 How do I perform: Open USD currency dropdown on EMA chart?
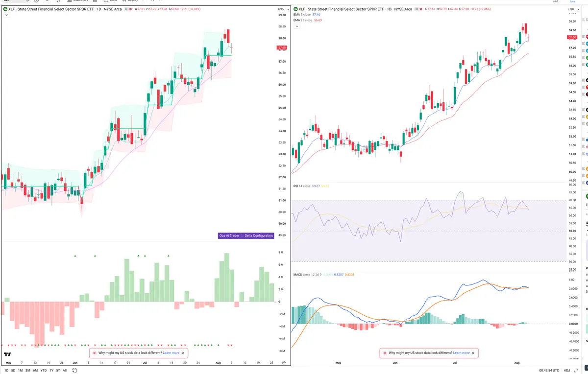(x=573, y=9)
